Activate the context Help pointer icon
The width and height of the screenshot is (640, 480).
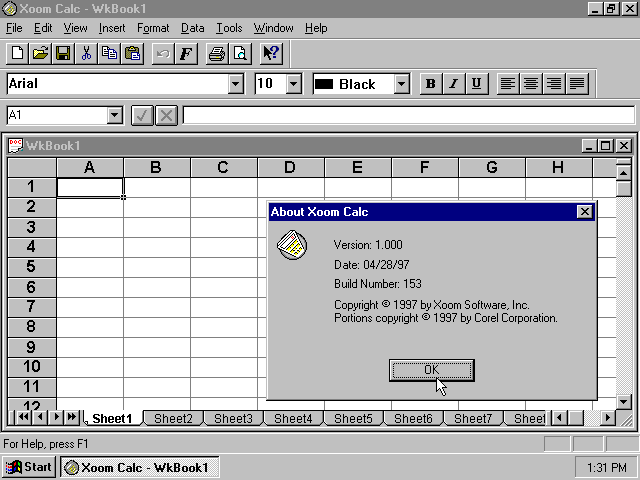pos(271,53)
